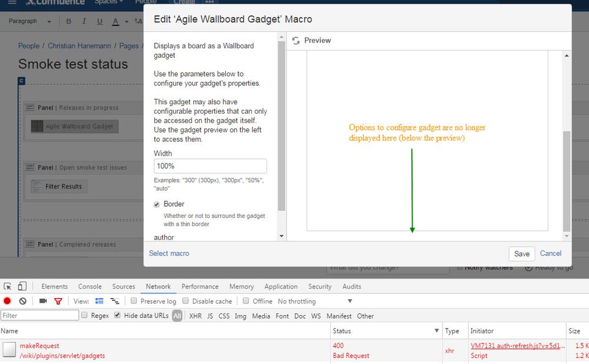The width and height of the screenshot is (589, 364).
Task: Open the Application tab
Action: 281,286
